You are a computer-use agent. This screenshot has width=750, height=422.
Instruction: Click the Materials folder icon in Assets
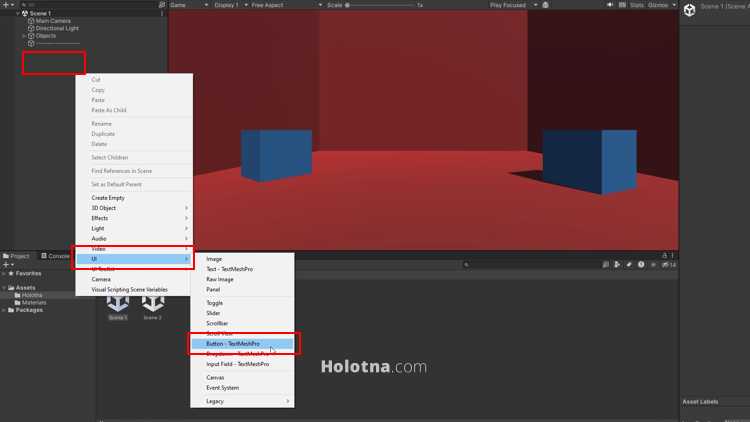tap(18, 302)
